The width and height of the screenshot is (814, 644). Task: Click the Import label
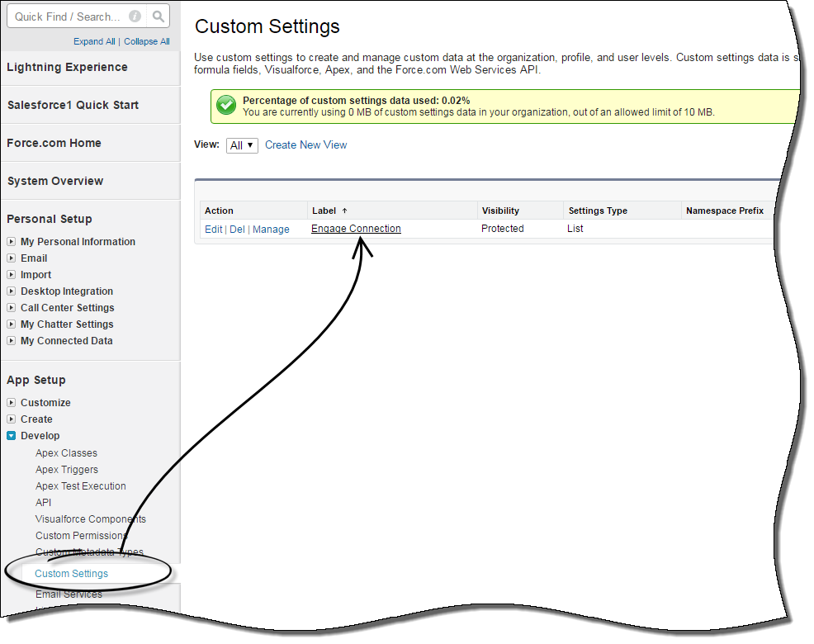(35, 275)
